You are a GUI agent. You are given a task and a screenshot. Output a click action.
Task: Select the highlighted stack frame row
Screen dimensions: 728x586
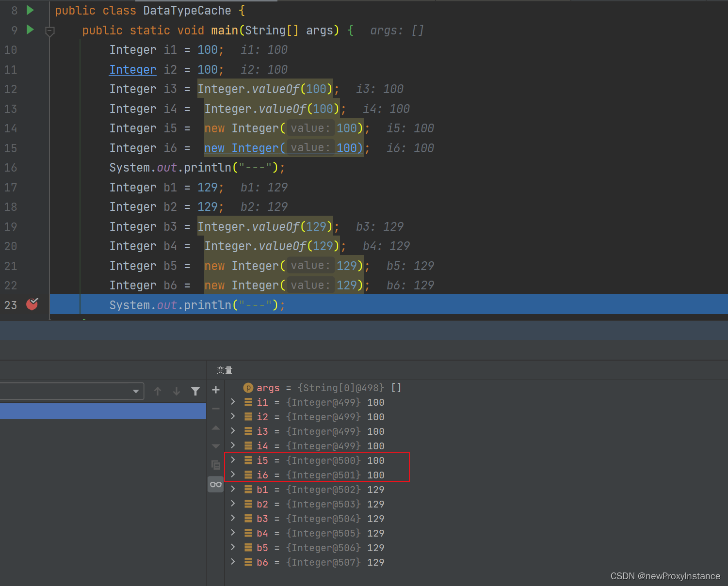tap(103, 412)
